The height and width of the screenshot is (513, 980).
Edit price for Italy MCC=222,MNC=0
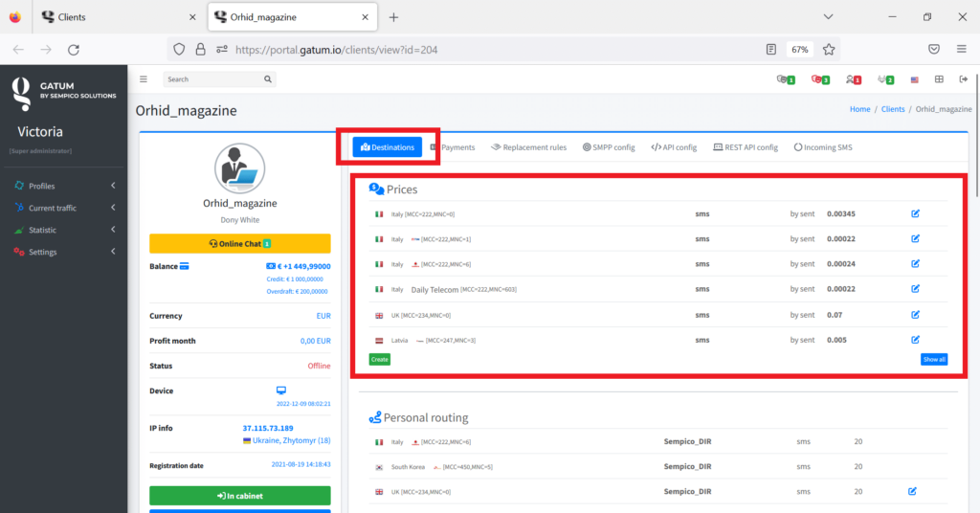pyautogui.click(x=915, y=213)
